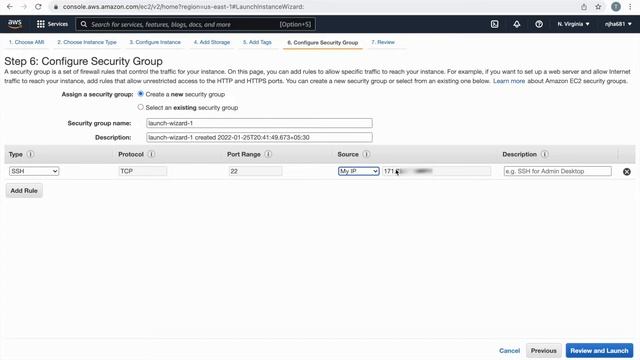Open AWS CloudShell icon
Screen dimensions: 640x360
tap(494, 24)
